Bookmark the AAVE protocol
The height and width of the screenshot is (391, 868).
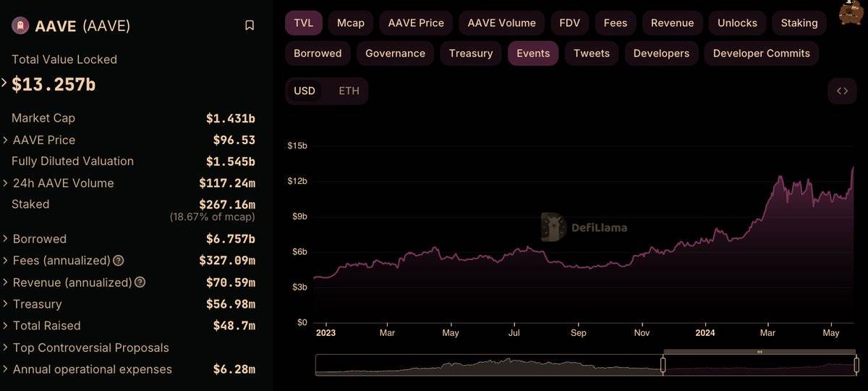click(250, 26)
